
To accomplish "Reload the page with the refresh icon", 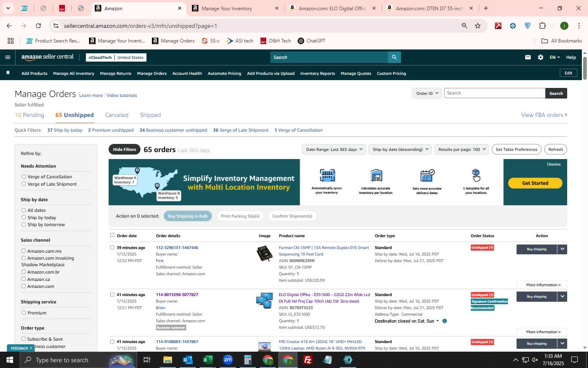I will pyautogui.click(x=38, y=26).
